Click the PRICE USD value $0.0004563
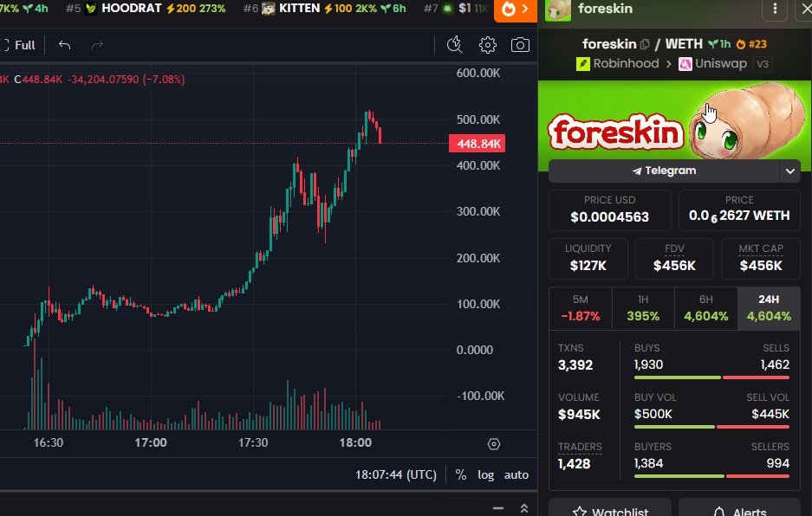This screenshot has height=516, width=812. point(609,216)
